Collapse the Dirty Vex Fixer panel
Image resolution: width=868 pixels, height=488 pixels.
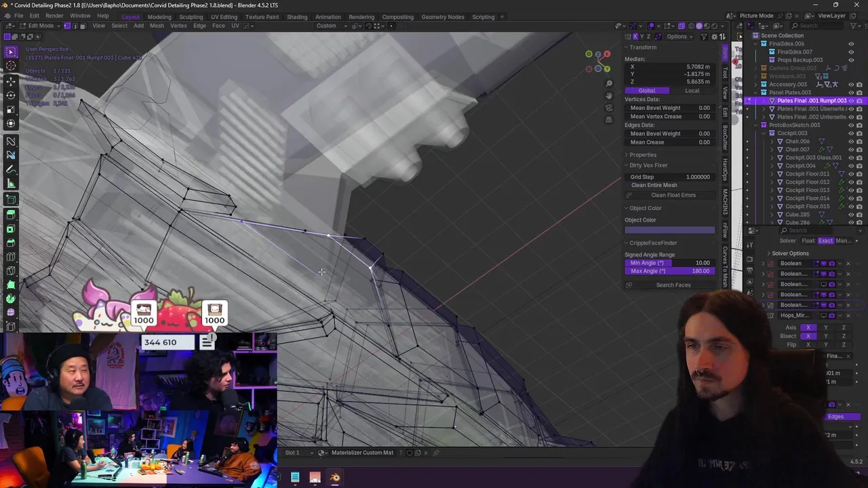pos(648,165)
